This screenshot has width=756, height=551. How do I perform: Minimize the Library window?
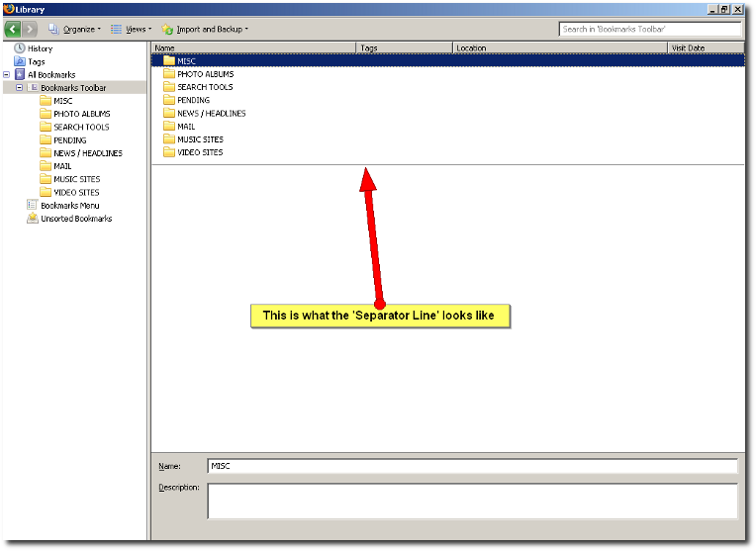tap(712, 9)
